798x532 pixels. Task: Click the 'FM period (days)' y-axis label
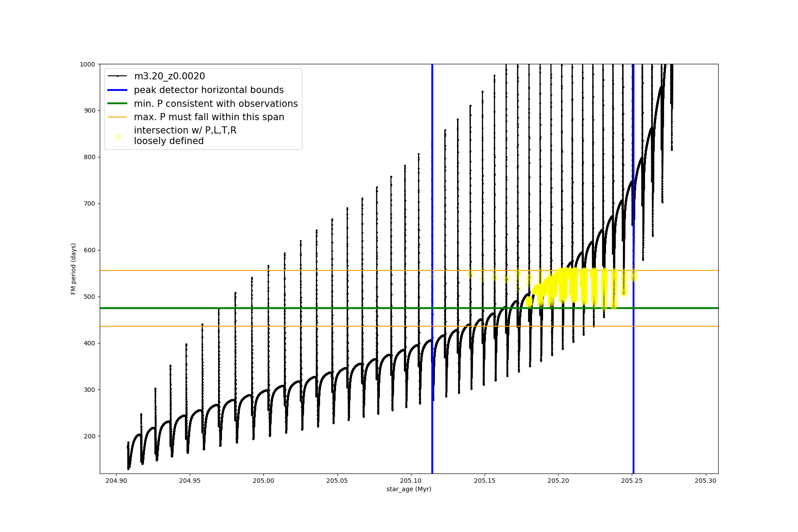pos(74,269)
